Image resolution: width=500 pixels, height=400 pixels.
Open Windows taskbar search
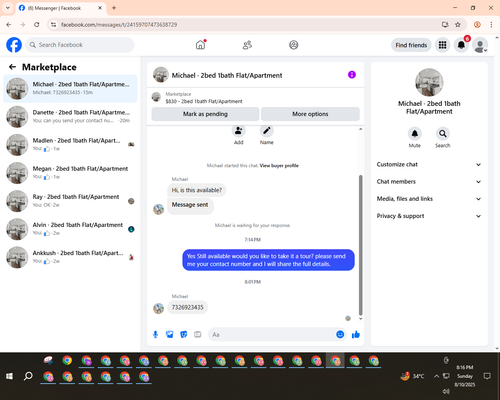coord(28,376)
